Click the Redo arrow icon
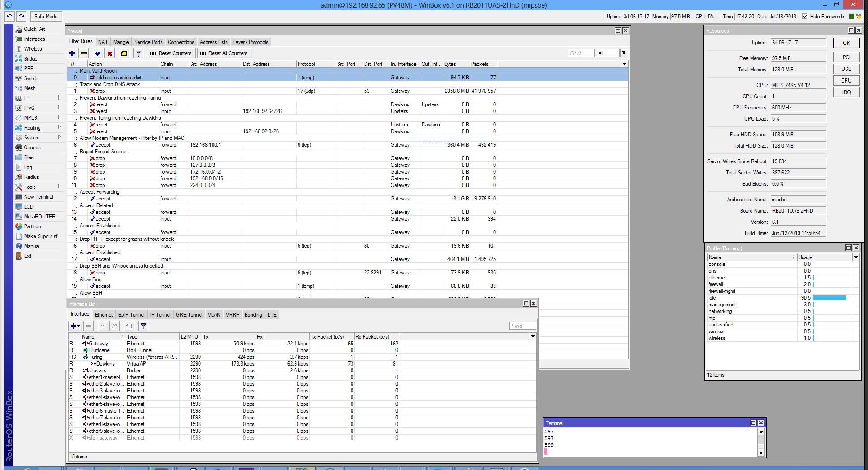 coord(21,17)
